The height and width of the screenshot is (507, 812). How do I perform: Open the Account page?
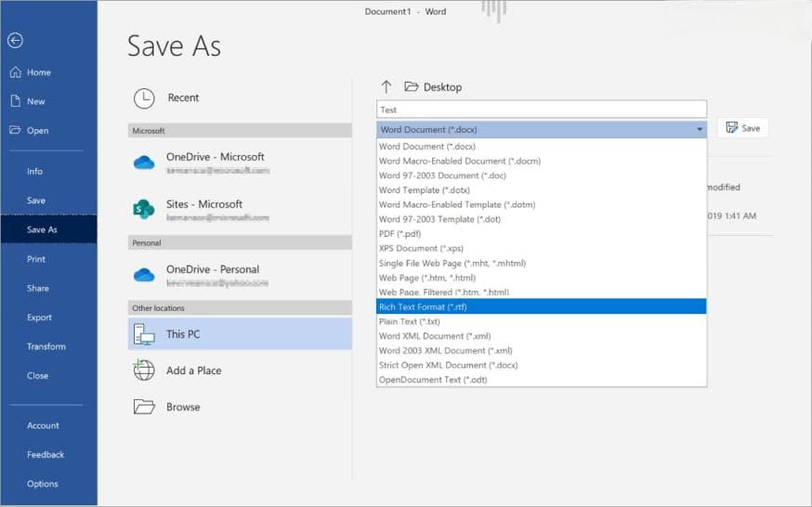coord(48,425)
